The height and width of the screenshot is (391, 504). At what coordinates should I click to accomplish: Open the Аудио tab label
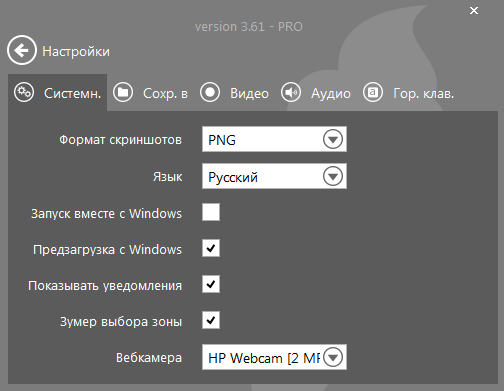[331, 94]
